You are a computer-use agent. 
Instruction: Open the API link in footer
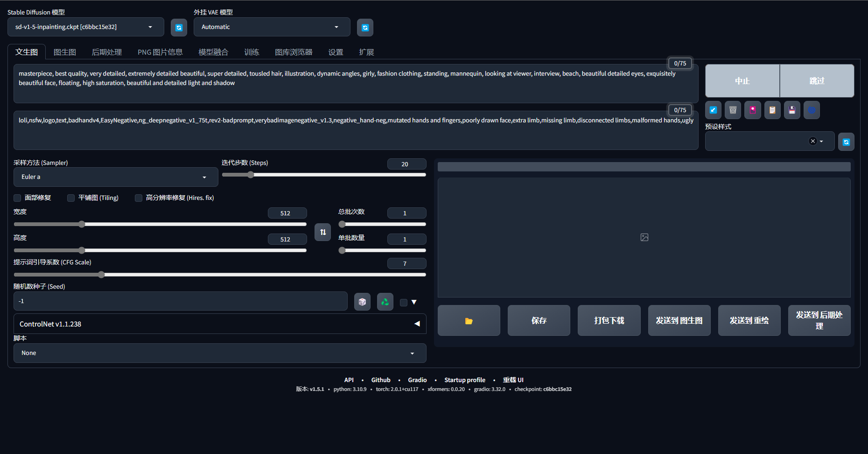coord(349,380)
